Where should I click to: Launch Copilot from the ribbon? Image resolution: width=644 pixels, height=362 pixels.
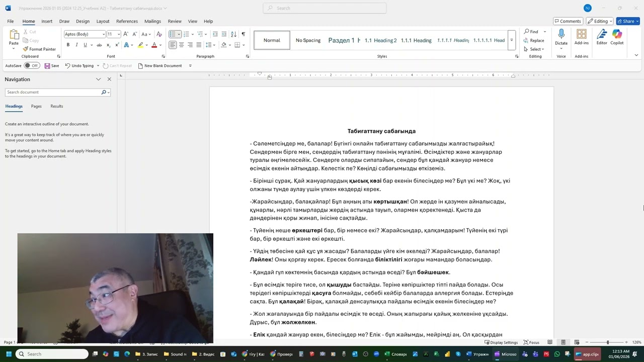[617, 37]
